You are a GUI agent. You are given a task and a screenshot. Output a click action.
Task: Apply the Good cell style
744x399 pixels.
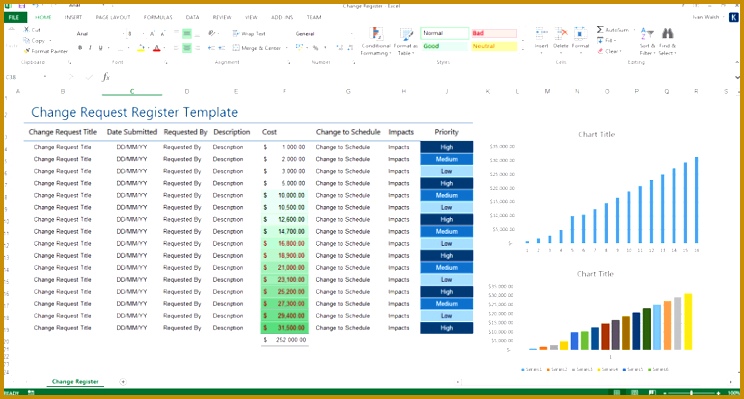(445, 46)
